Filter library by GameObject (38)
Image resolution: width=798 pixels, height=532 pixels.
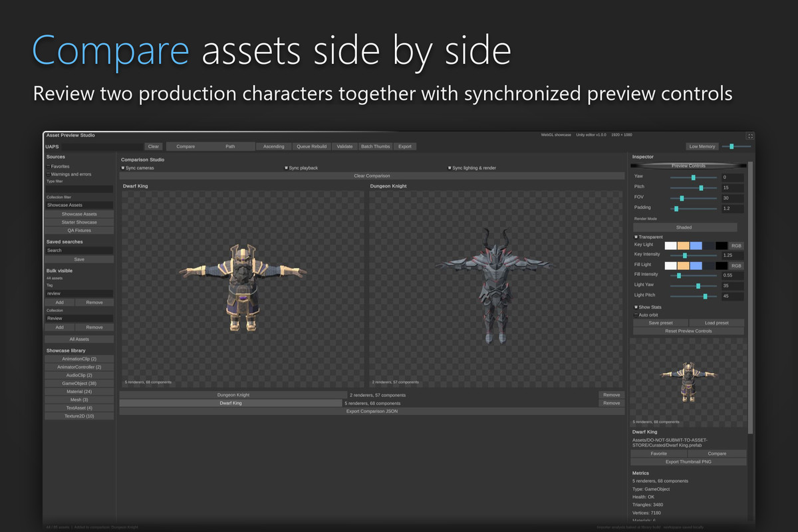click(79, 384)
